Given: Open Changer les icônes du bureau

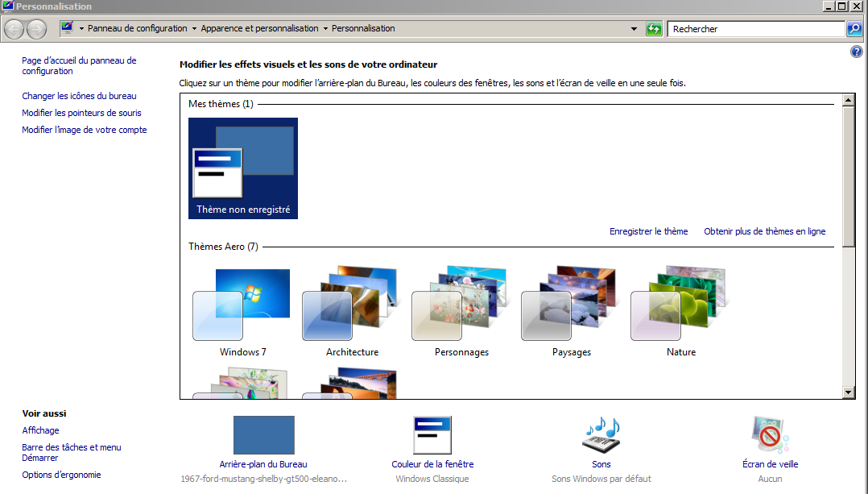Looking at the screenshot, I should tap(79, 96).
